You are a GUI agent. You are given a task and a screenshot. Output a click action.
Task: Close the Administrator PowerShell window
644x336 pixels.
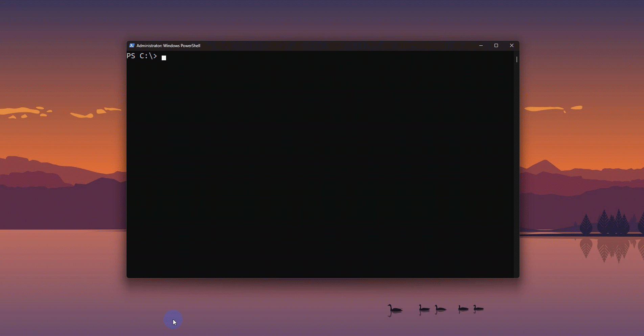click(x=511, y=45)
